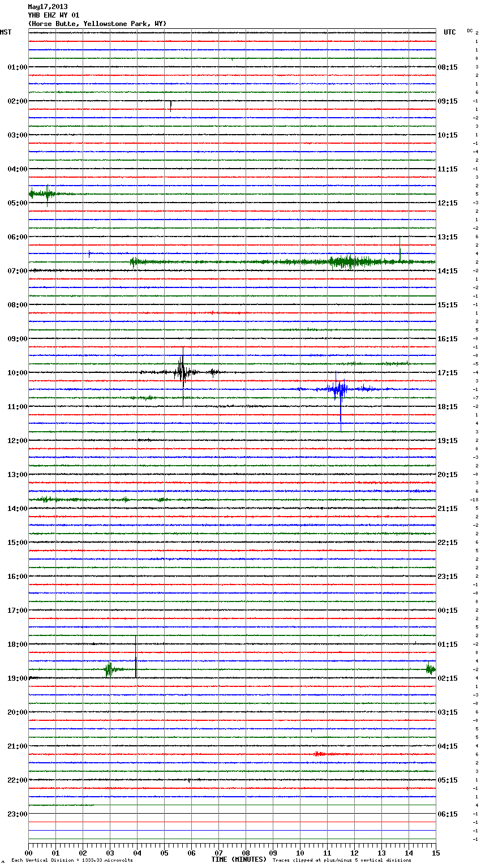
Task: Click the TIME (MINUTES) axis title
Action: 239,860
